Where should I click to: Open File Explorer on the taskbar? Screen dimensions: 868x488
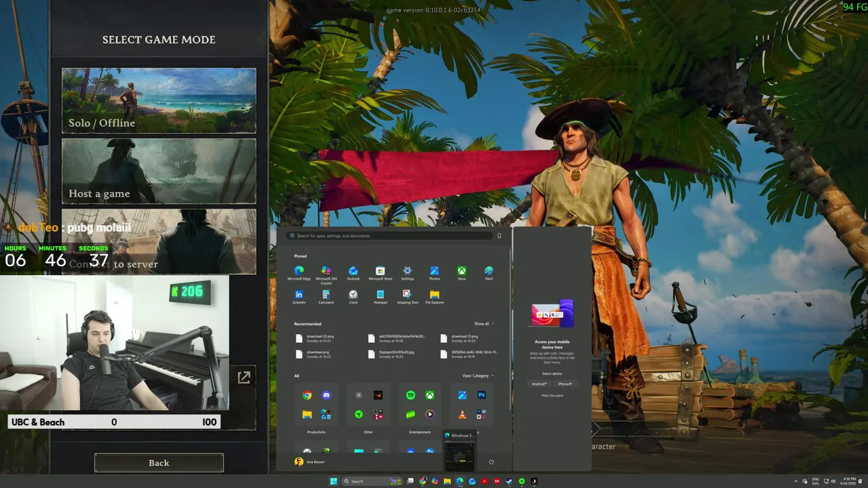tap(447, 481)
